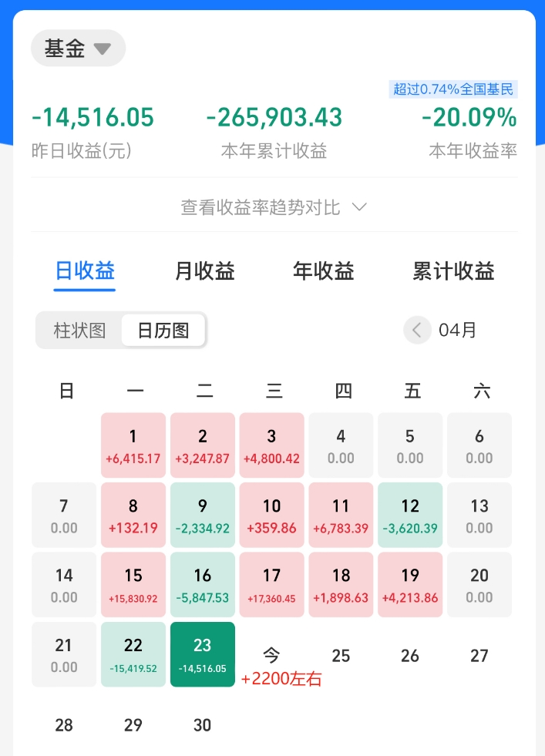This screenshot has height=756, width=545.
Task: Tap 昨日收益(元) label
Action: [x=82, y=151]
